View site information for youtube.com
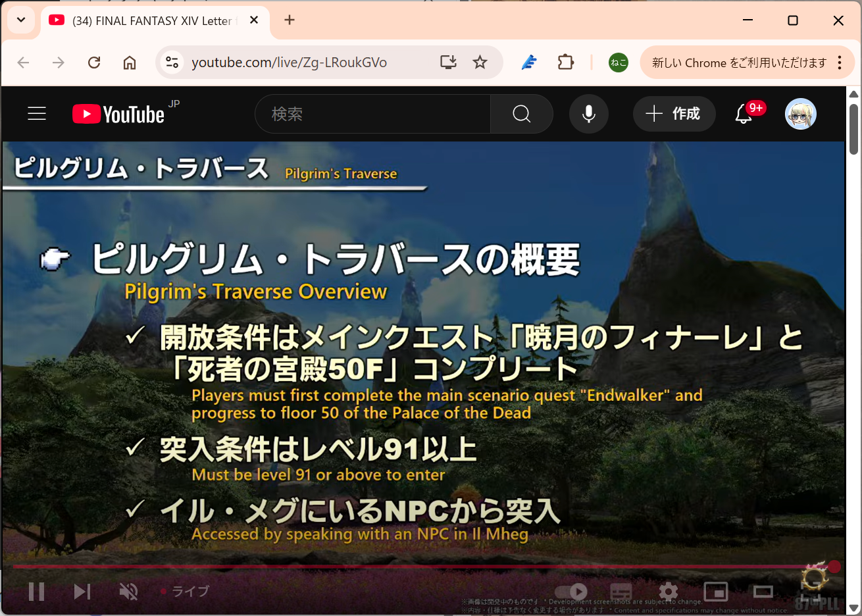Screen dimensions: 862x616 pyautogui.click(x=172, y=63)
